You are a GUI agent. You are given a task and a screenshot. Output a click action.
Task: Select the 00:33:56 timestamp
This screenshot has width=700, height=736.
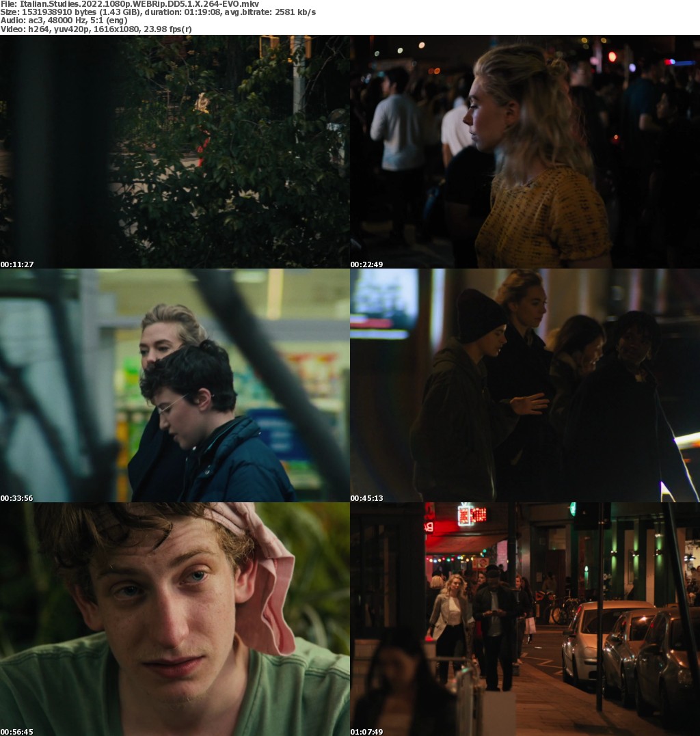(17, 498)
